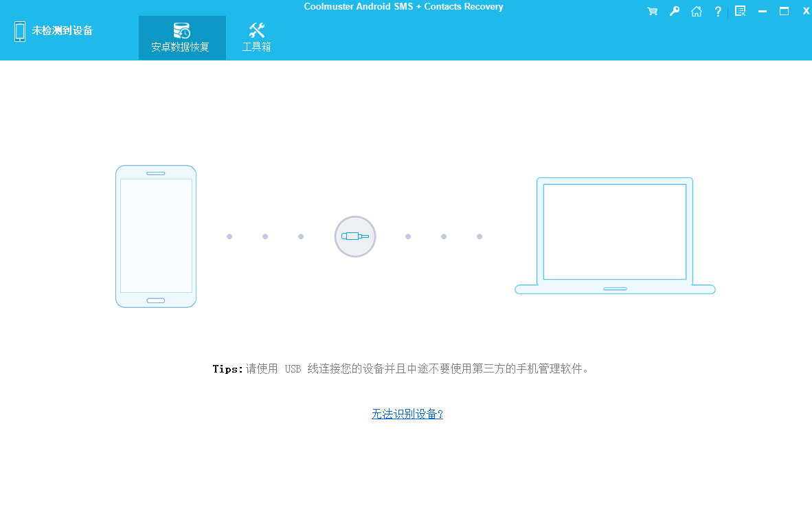The width and height of the screenshot is (812, 521).
Task: Click the phone device icon in header
Action: coord(20,32)
